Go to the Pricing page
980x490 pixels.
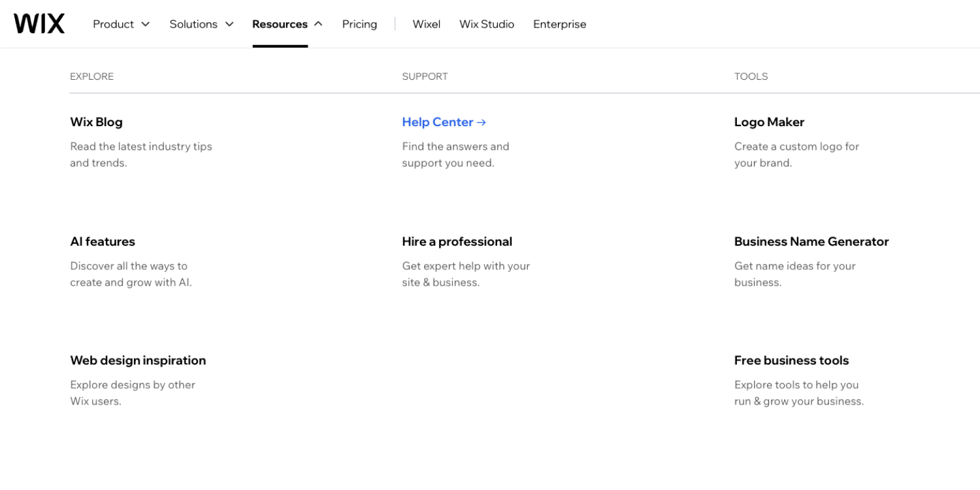point(359,24)
